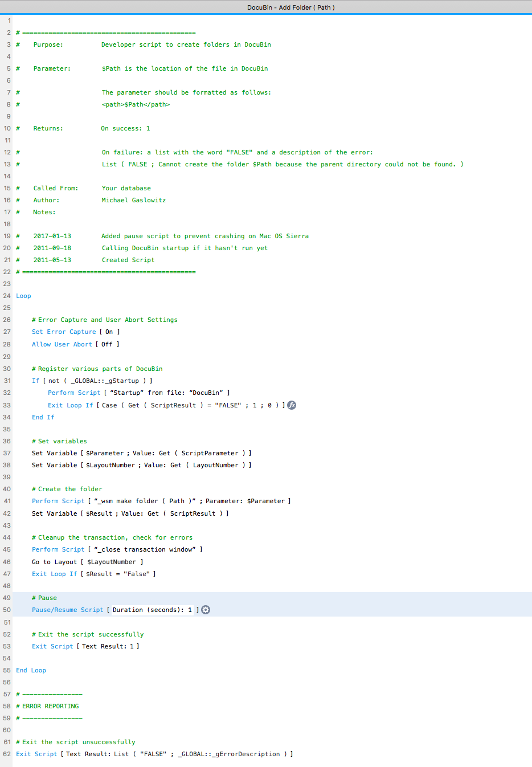Select the Exit Loop If Case step
532x767 pixels.
pos(166,405)
